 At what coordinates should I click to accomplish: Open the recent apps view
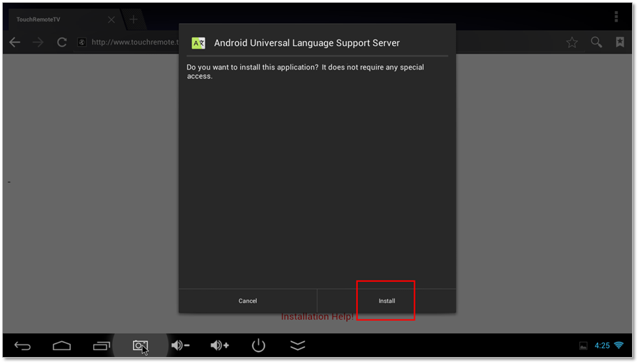click(x=101, y=346)
